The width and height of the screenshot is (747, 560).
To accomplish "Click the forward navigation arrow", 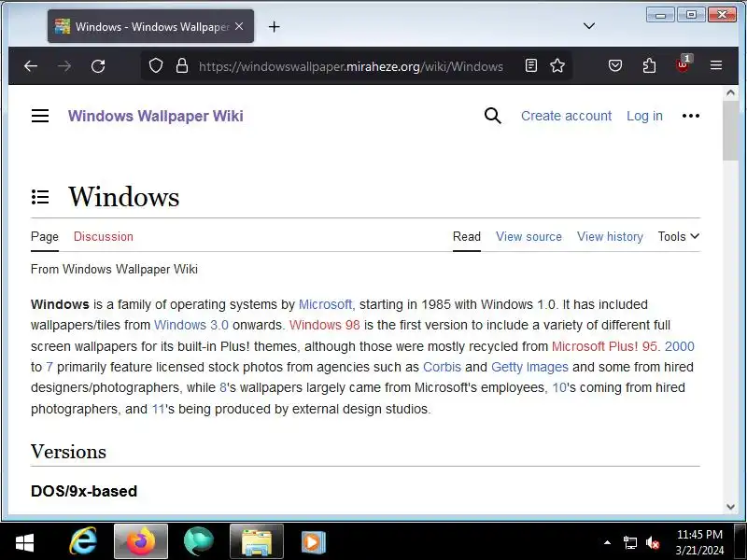I will pos(64,66).
